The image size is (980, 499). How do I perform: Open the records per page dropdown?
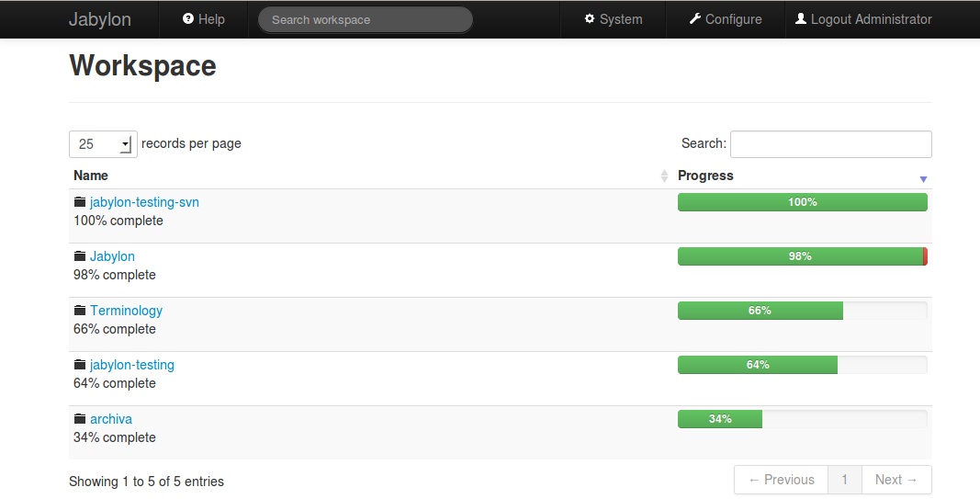103,143
